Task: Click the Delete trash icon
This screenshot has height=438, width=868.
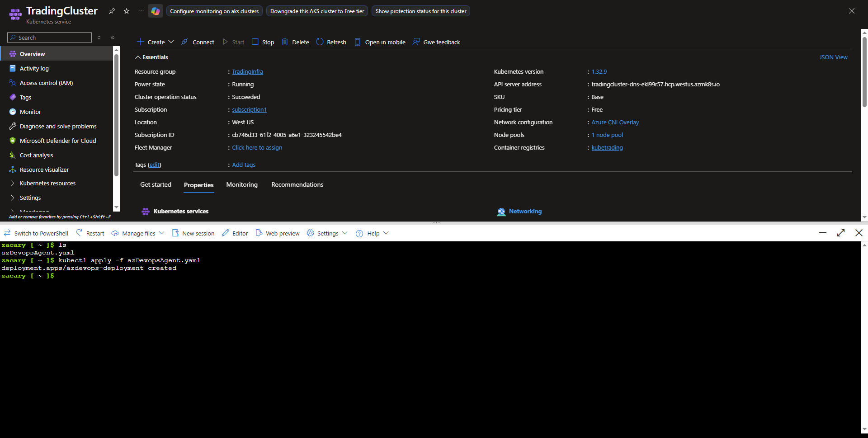Action: click(285, 42)
